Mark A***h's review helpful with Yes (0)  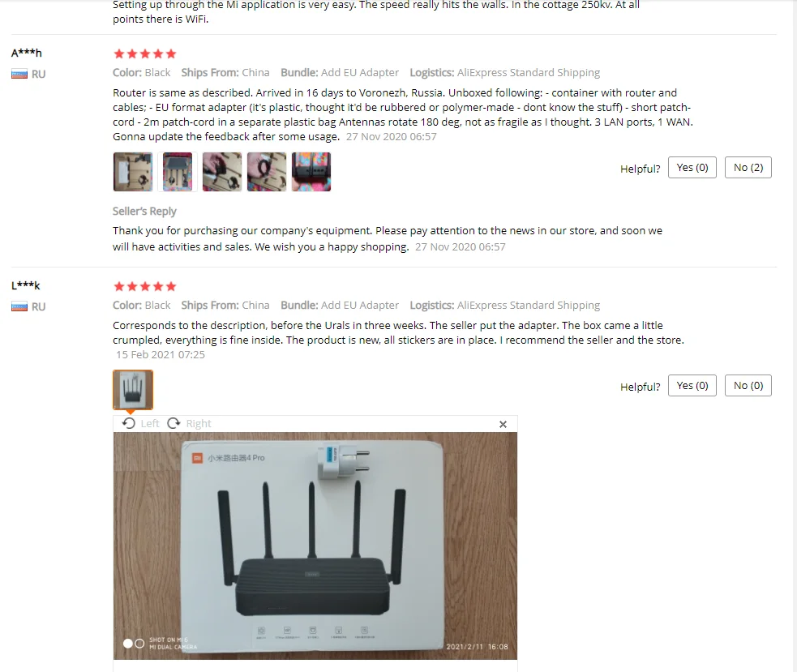tap(692, 167)
